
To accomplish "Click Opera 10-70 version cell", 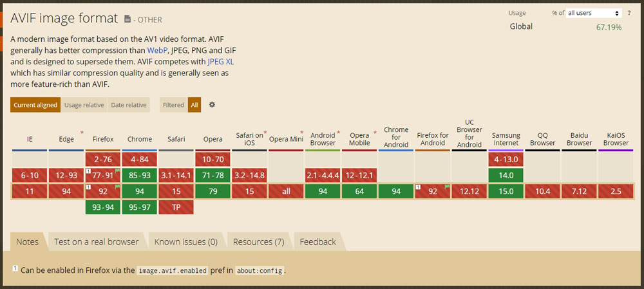I will 213,159.
